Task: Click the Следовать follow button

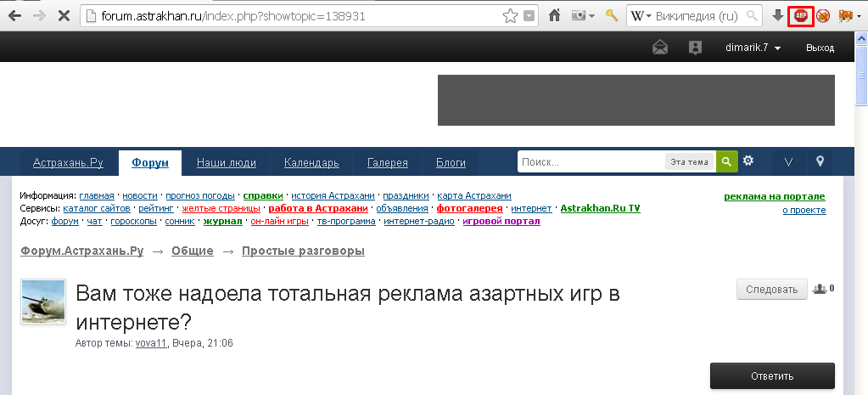Action: 771,289
